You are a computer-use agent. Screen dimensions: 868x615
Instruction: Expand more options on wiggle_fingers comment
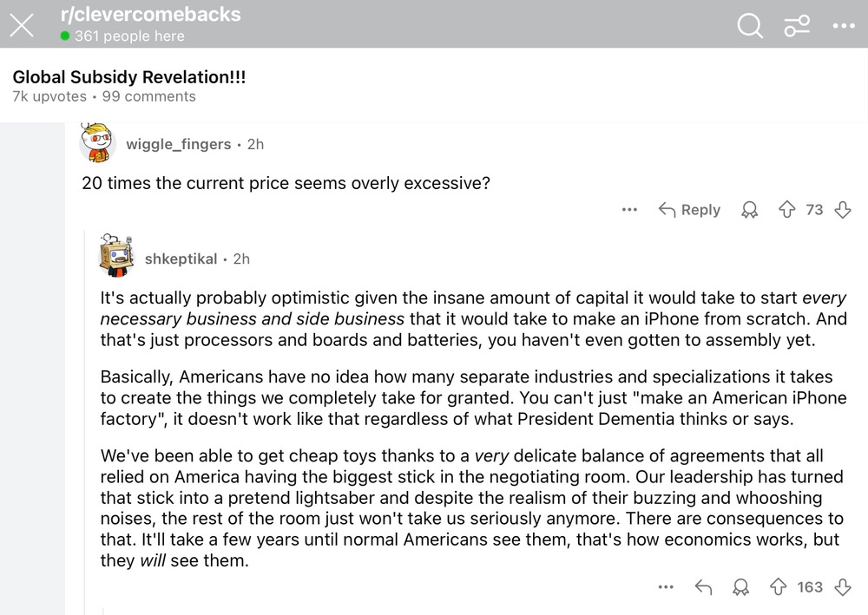629,210
